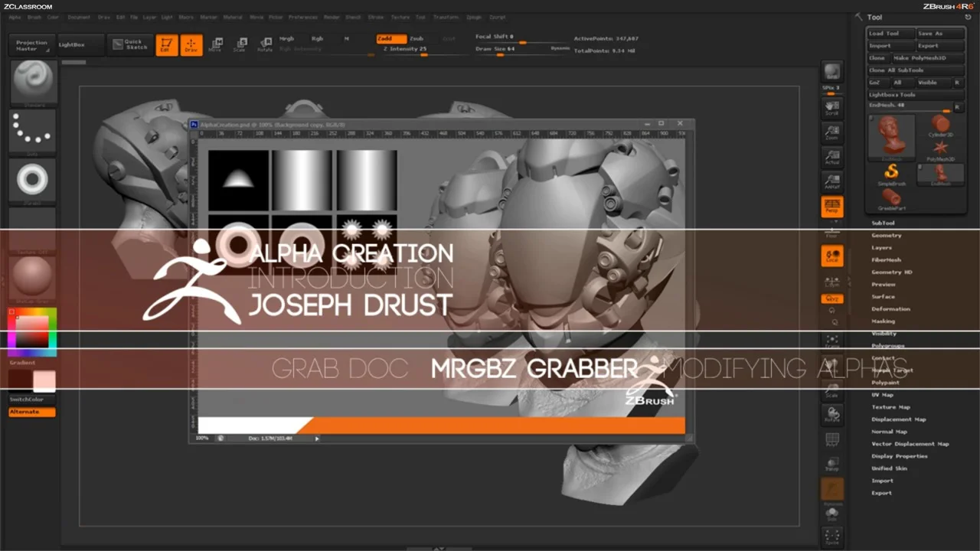Open the Alpha menu

15,17
